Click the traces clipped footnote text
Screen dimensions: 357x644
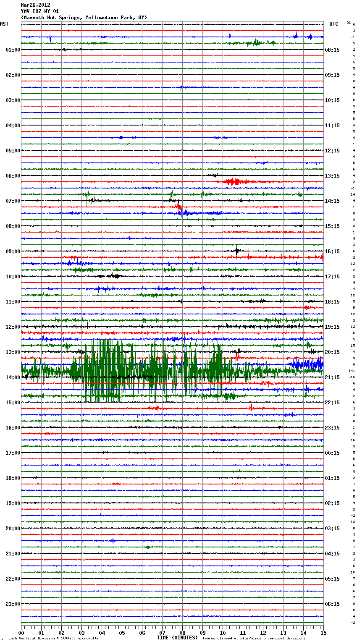click(x=254, y=638)
